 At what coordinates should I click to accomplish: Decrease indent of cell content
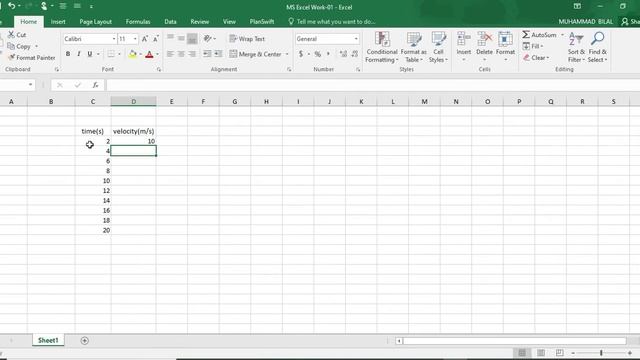click(207, 54)
